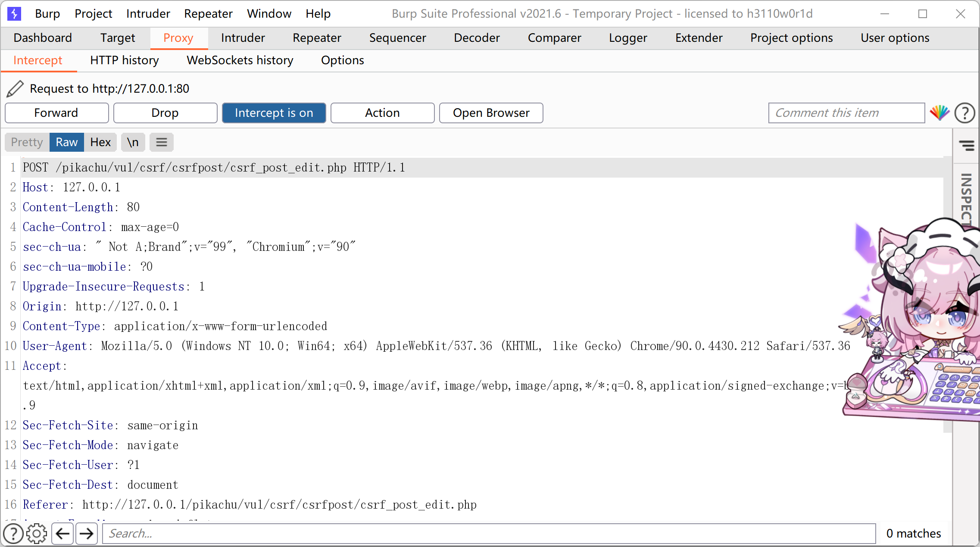Screen dimensions: 980x547
Task: Switch to the Target tab
Action: tap(118, 38)
